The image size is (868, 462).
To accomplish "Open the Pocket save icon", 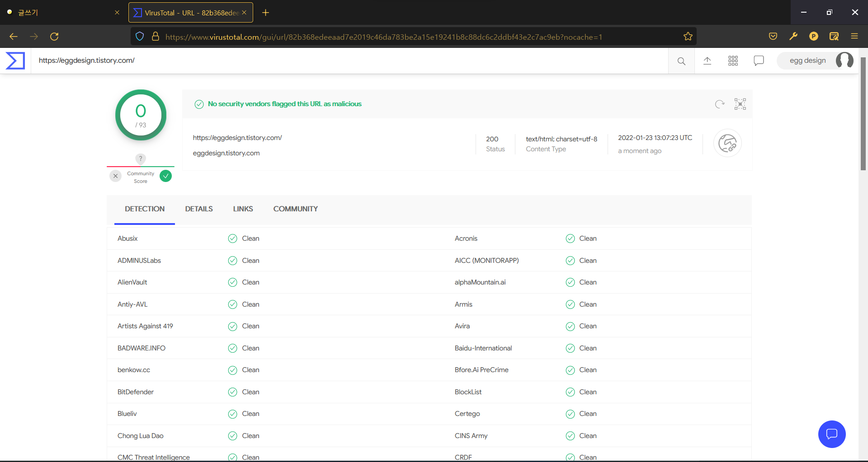I will [773, 37].
